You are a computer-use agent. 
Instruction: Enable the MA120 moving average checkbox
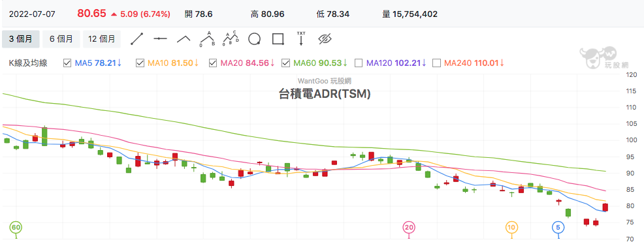pyautogui.click(x=359, y=63)
